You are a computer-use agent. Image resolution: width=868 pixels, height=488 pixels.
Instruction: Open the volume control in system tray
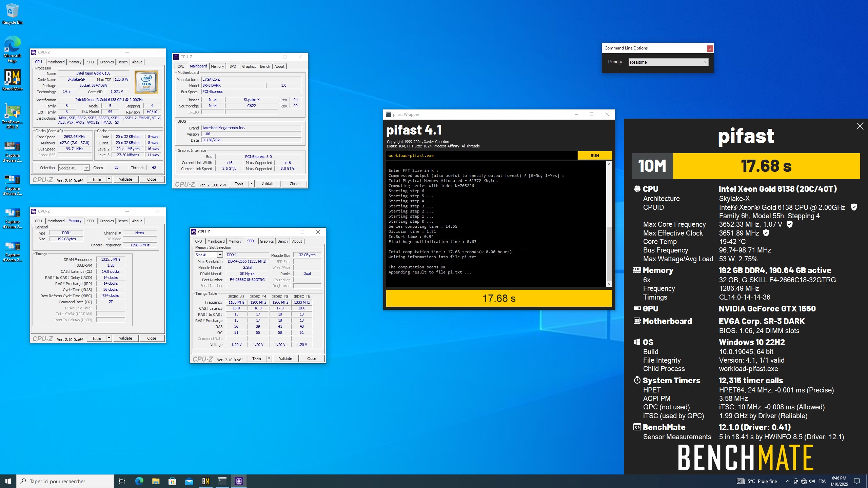[x=812, y=481]
